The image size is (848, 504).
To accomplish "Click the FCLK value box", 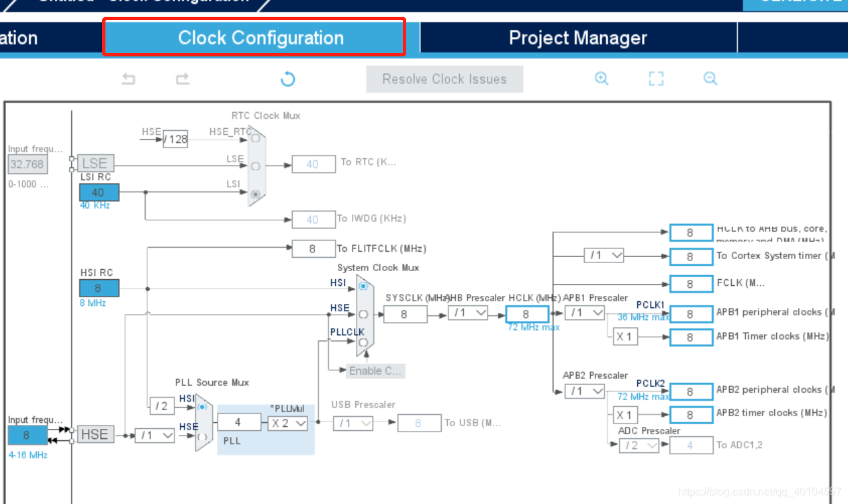I will 691,284.
